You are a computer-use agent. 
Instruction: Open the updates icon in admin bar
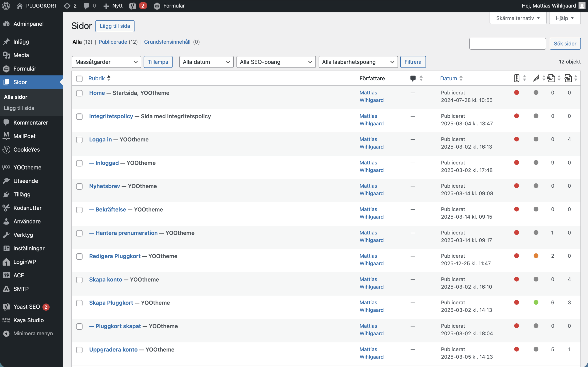pos(67,6)
